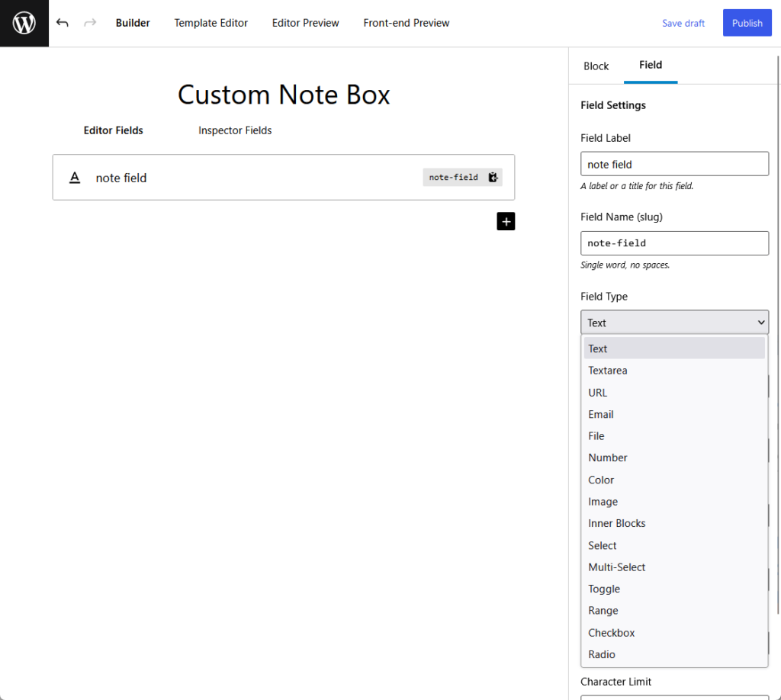Choose Textarea field type
The height and width of the screenshot is (700, 781).
[674, 371]
